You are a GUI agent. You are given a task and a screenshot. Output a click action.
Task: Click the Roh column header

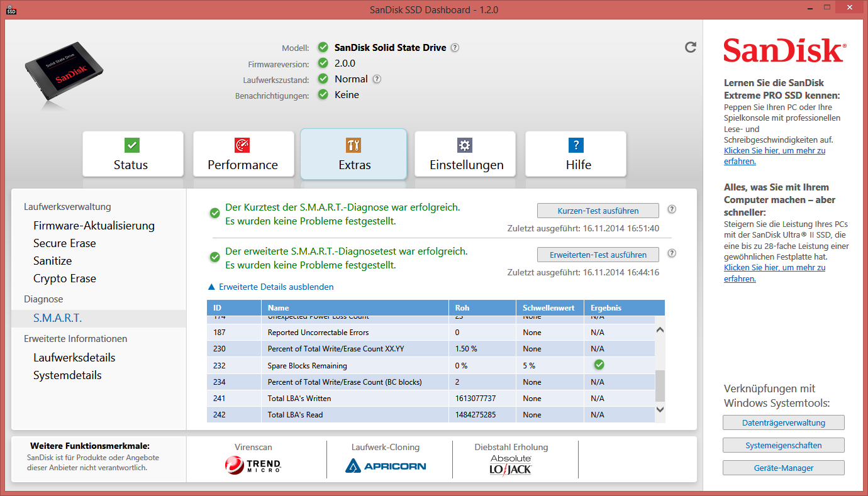coord(483,308)
